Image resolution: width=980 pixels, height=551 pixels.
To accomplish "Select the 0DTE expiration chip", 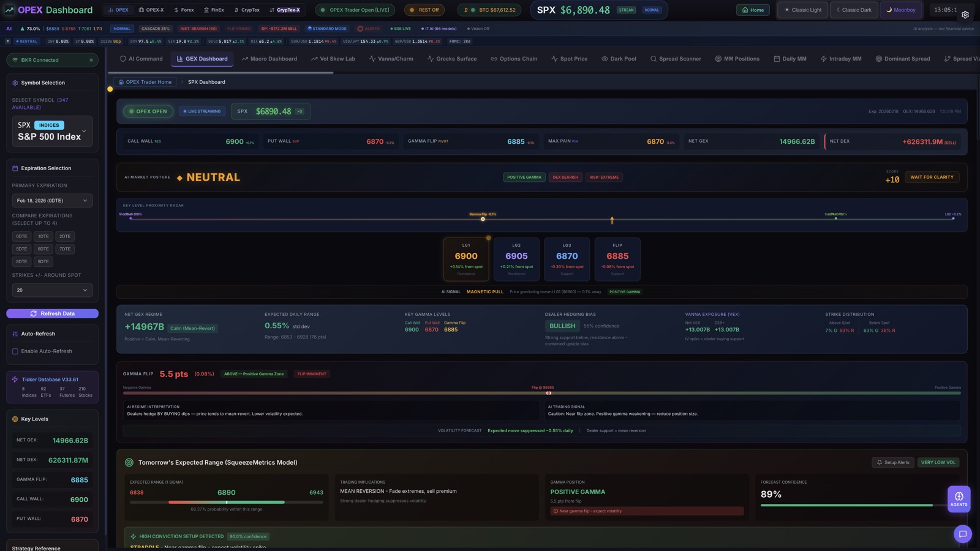I will [x=21, y=236].
